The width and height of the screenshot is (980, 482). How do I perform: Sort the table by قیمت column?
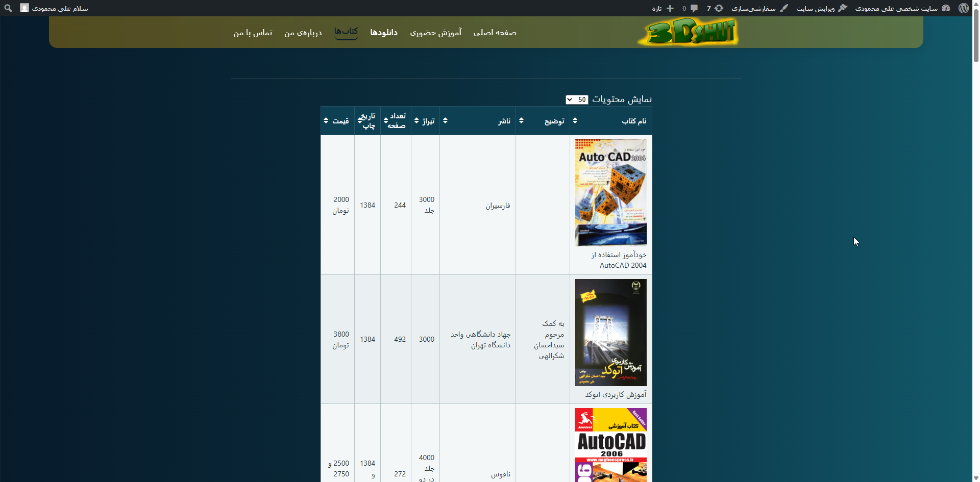[x=337, y=121]
